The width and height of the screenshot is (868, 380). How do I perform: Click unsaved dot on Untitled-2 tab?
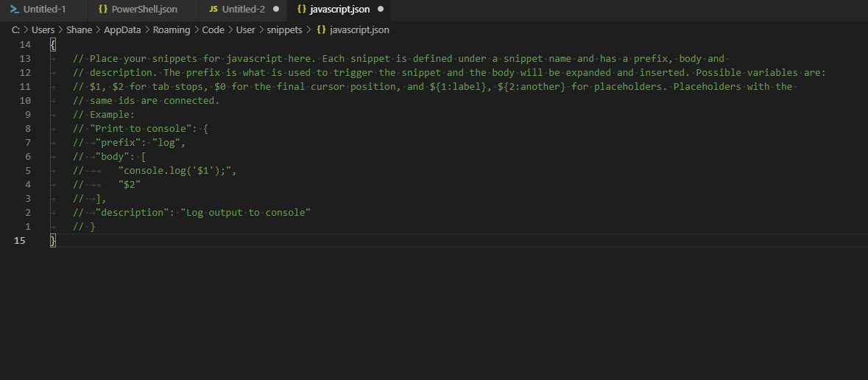276,10
